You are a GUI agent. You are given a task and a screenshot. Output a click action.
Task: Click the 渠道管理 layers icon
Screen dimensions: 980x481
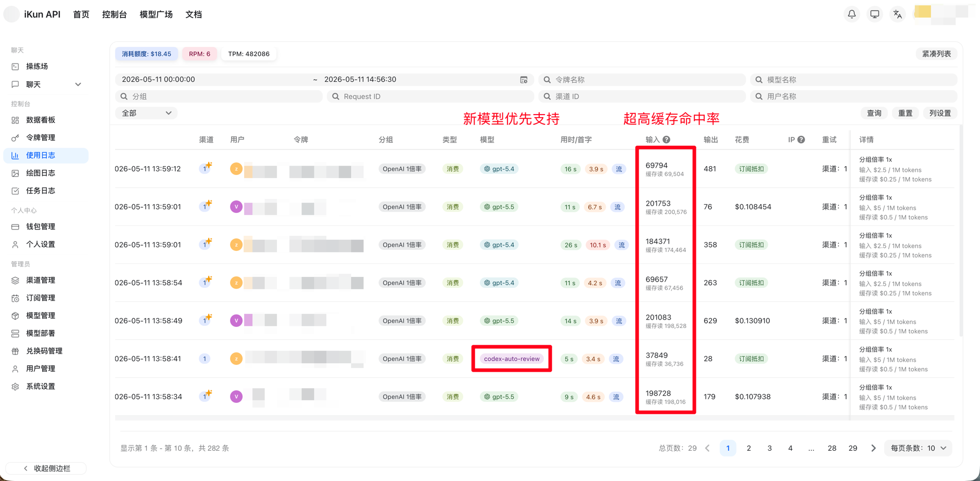tap(15, 281)
